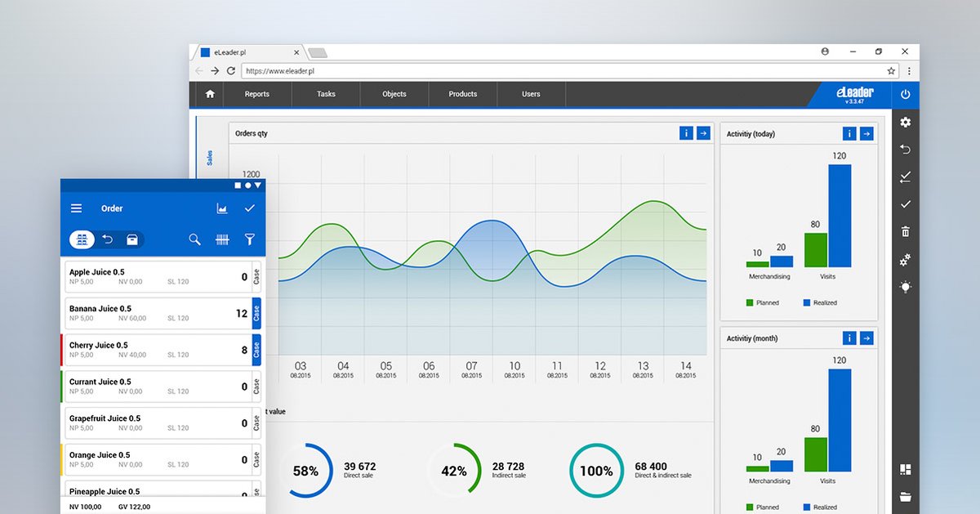The image size is (980, 514).
Task: Click arrow icon on Orders qty panel
Action: pyautogui.click(x=703, y=133)
